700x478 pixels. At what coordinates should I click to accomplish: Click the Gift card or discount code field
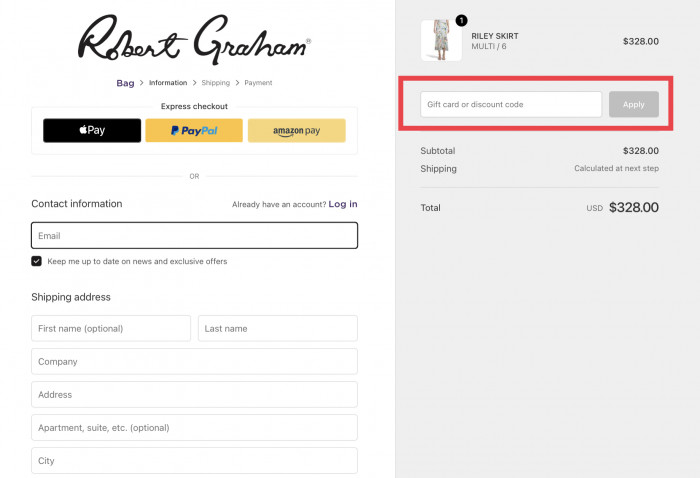coord(511,104)
